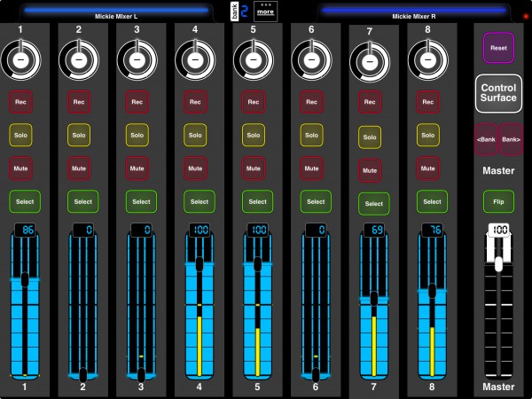
Task: Arm Rec on channel 3
Action: [137, 102]
